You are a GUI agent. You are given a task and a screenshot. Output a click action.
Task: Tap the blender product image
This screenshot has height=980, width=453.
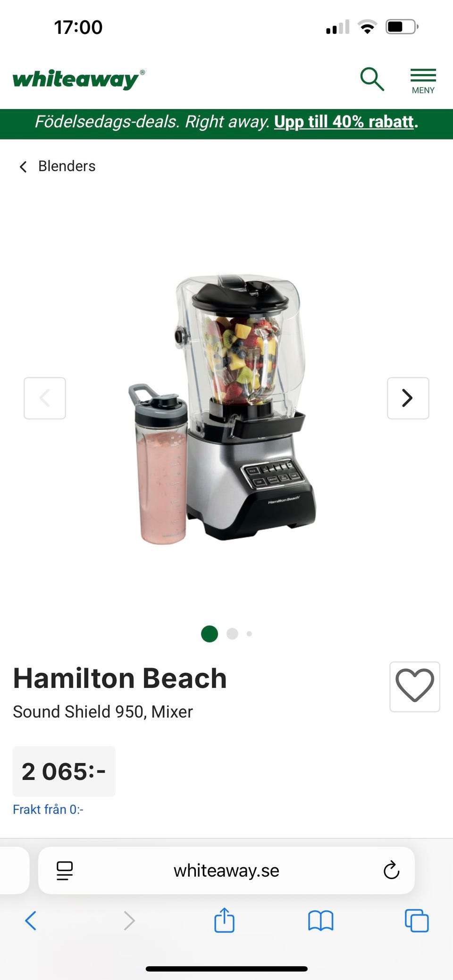coord(222,408)
